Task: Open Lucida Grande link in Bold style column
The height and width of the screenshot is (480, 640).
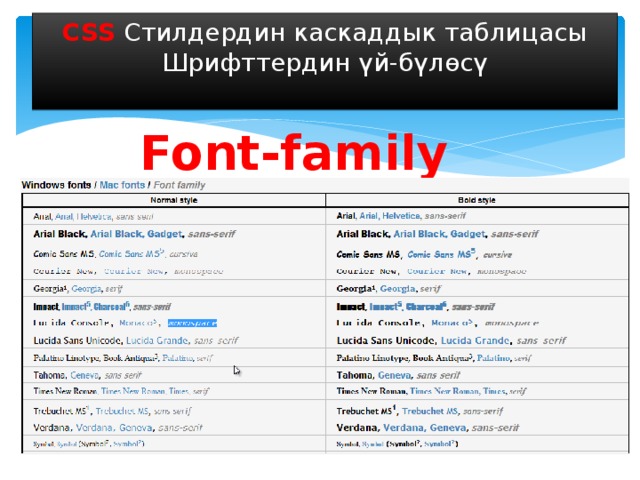Action: pos(475,341)
